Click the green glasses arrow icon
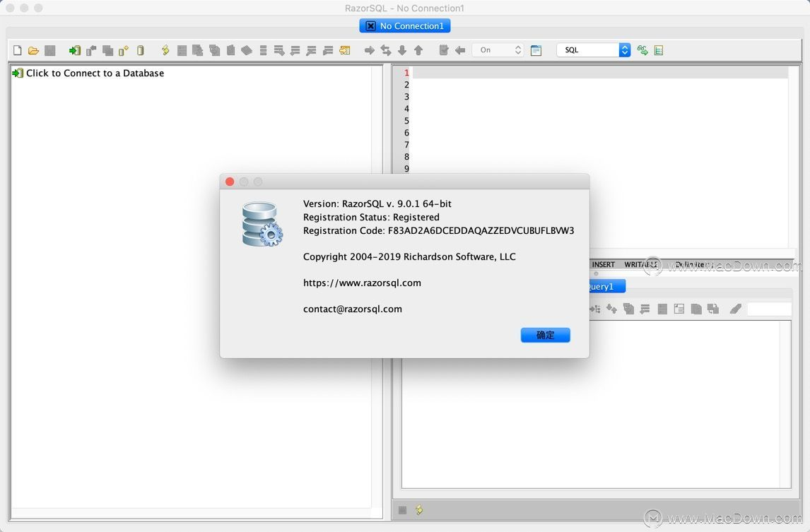 coord(642,50)
